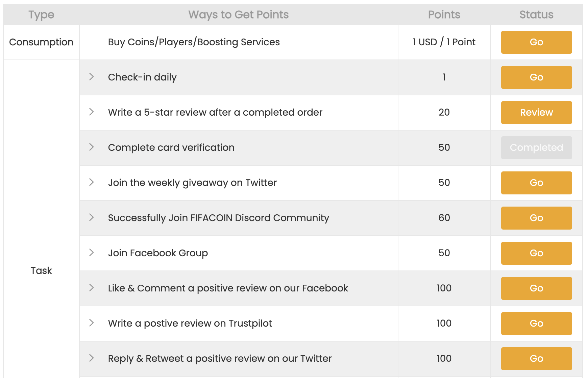The image size is (588, 378).
Task: Expand the card verification row chevron
Action: (91, 147)
